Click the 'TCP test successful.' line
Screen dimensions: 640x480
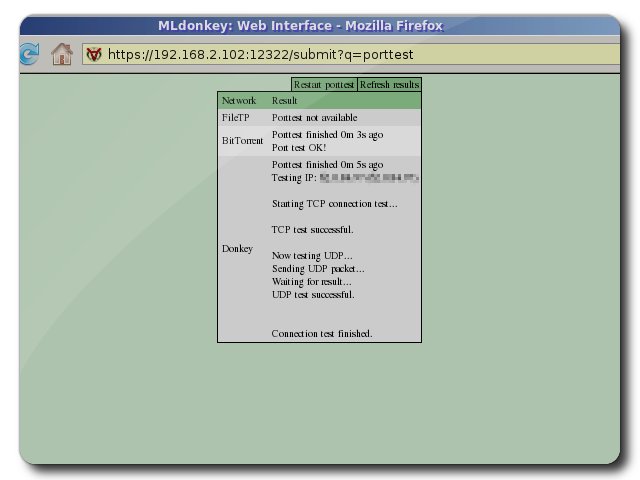click(312, 230)
